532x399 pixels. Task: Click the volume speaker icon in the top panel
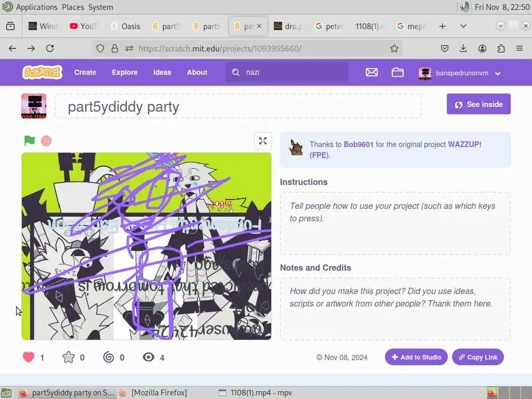click(x=464, y=7)
